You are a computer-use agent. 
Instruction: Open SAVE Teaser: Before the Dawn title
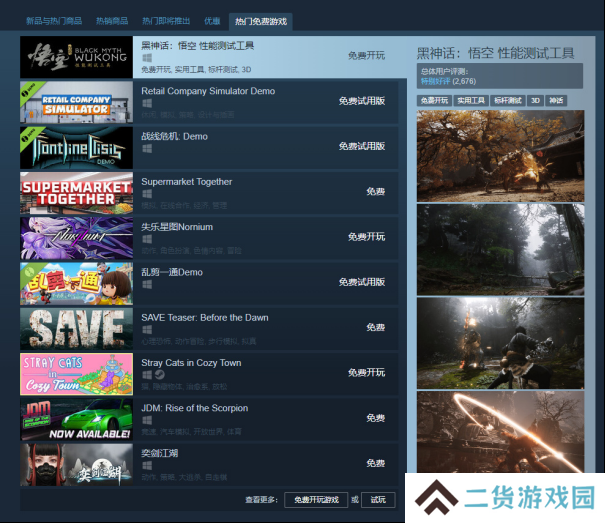coord(205,318)
